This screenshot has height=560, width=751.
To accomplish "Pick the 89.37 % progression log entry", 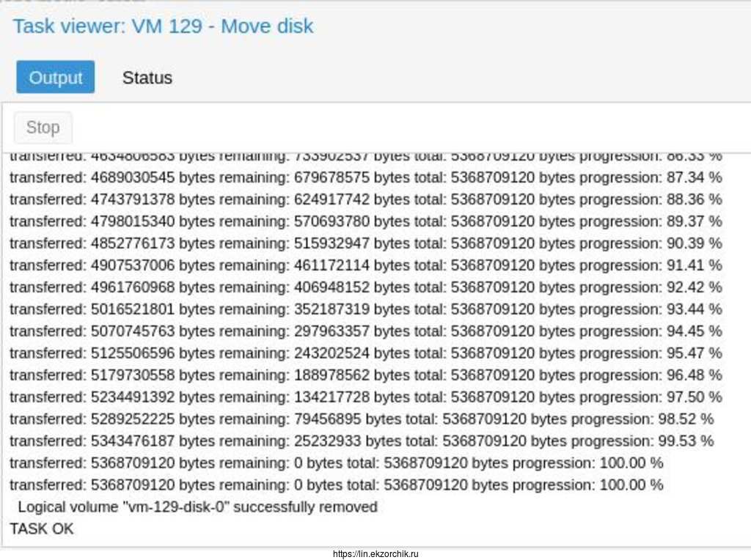I will (365, 221).
